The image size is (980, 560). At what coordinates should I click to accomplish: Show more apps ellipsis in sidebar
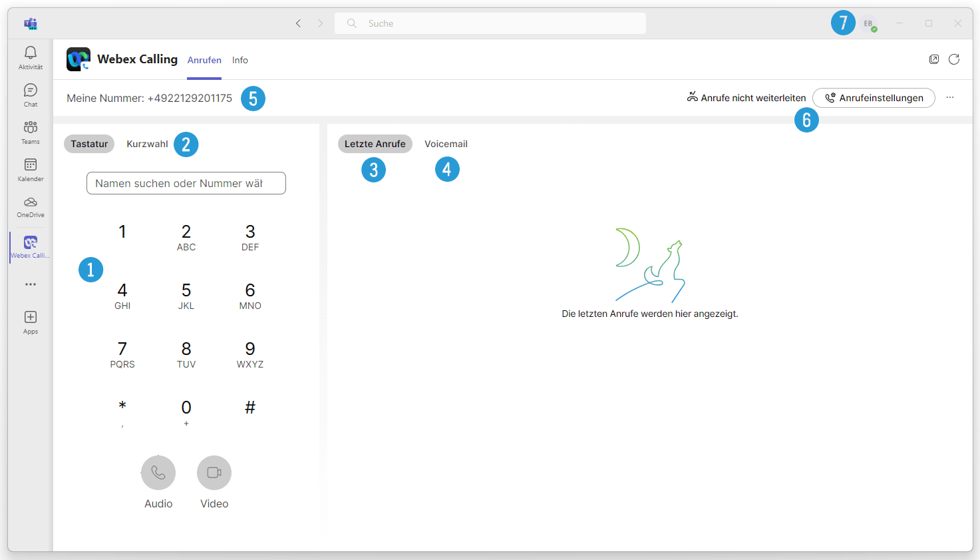pyautogui.click(x=31, y=284)
